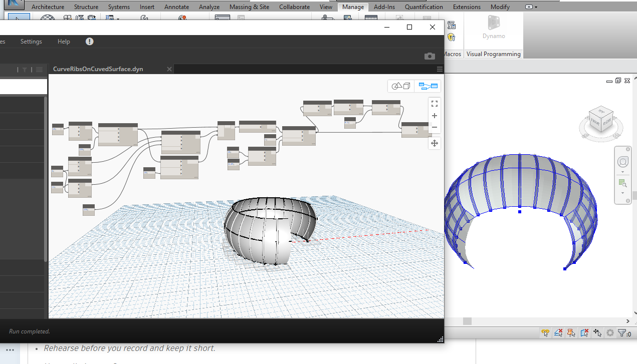Viewport: 637px width, 364px height.
Task: Expand the SteeringWheels dropdown arrow
Action: coord(622,172)
